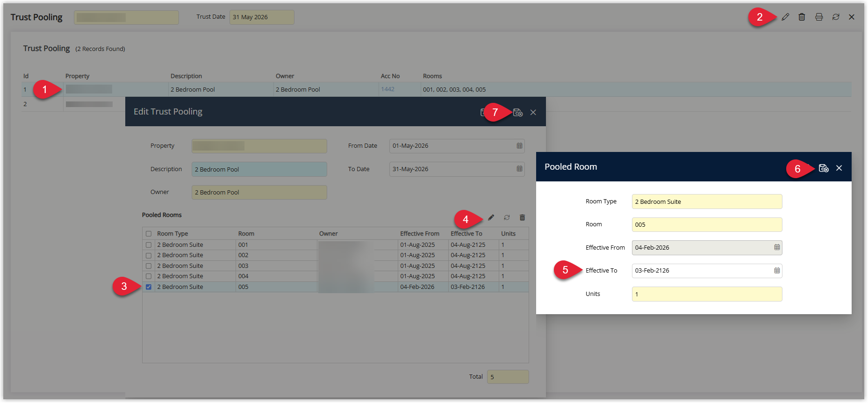868x403 pixels.
Task: Click the Effective From field 04-Feb-2026
Action: 707,248
